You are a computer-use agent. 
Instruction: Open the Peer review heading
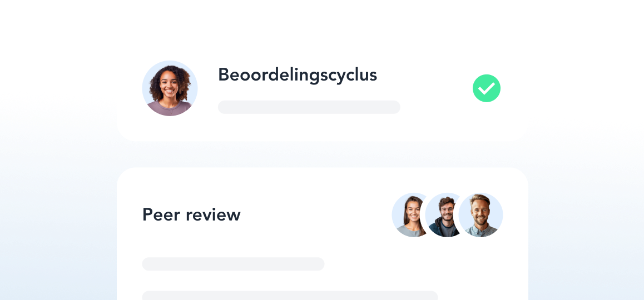(x=191, y=214)
